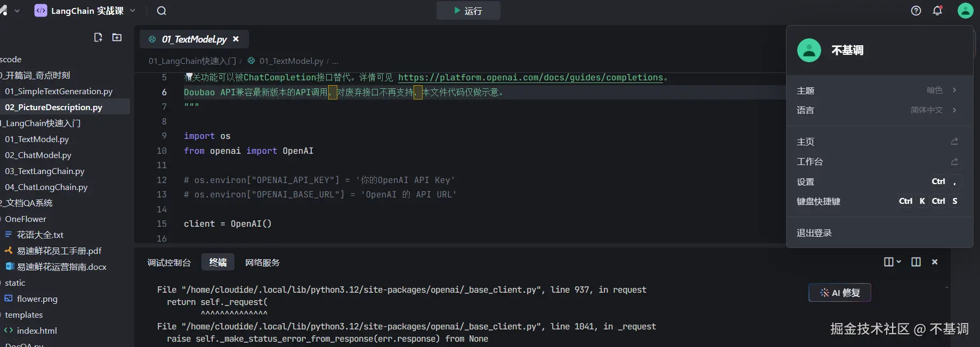Click the 运行 run button

[468, 11]
